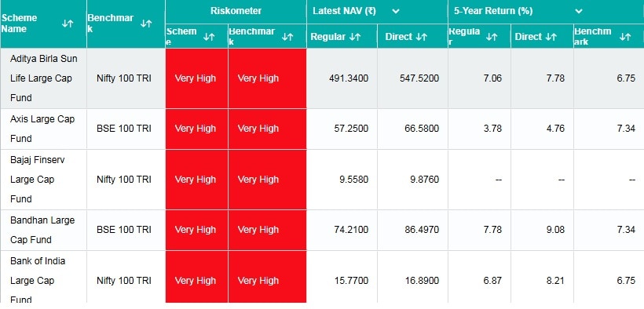Select Axis direct return 4.76

pos(556,129)
